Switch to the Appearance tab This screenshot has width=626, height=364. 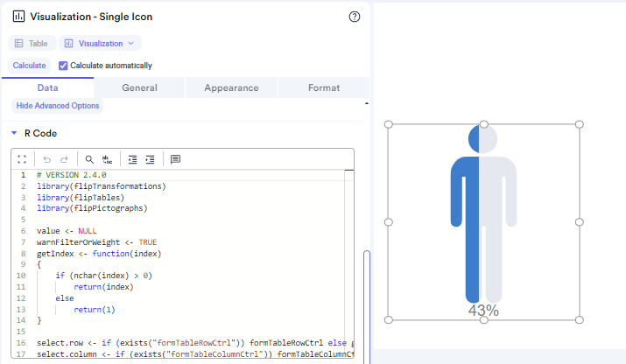(x=231, y=87)
